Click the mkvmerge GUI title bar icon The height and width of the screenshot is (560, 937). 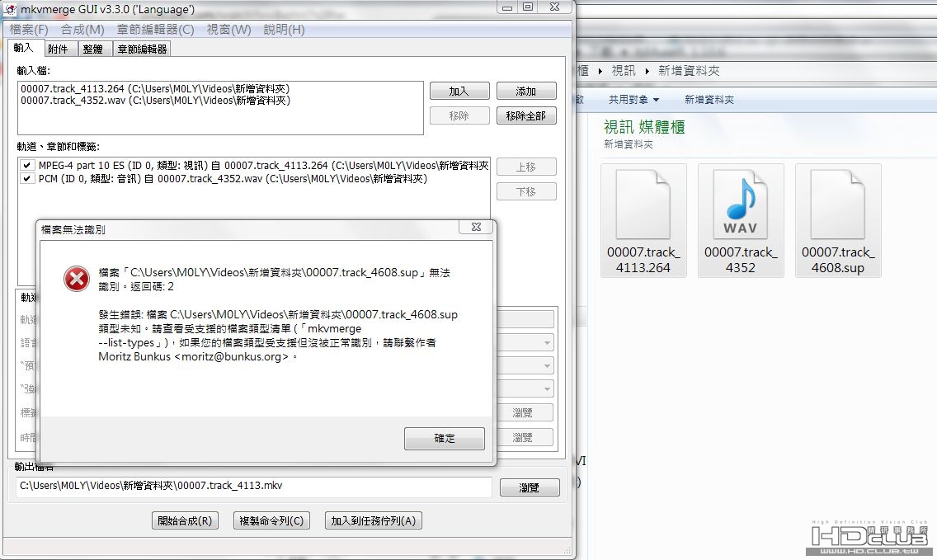9,9
